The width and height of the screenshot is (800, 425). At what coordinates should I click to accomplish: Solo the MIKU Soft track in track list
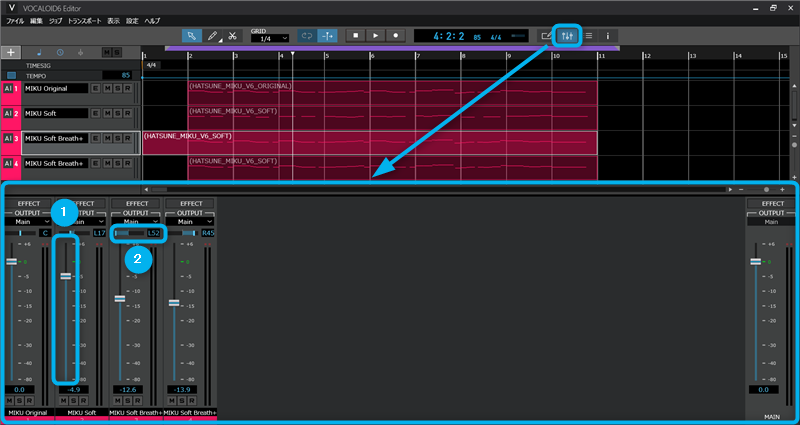117,113
